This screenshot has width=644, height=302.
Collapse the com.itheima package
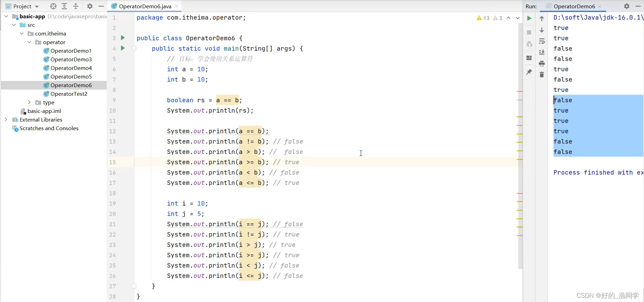(x=22, y=33)
